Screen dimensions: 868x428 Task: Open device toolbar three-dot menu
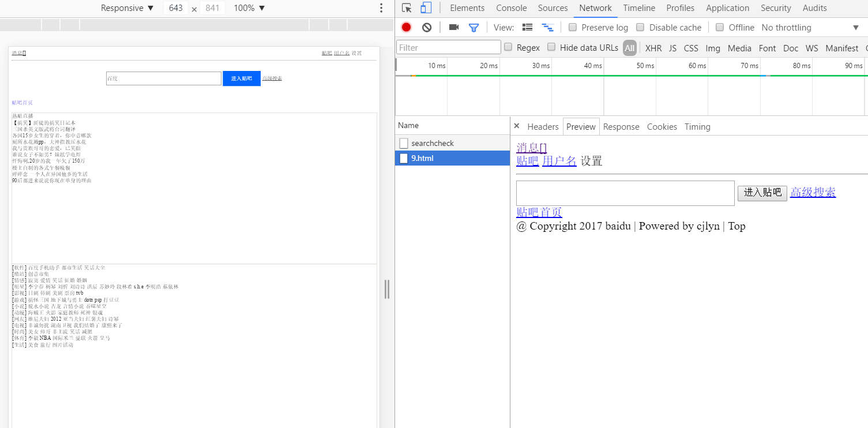381,8
